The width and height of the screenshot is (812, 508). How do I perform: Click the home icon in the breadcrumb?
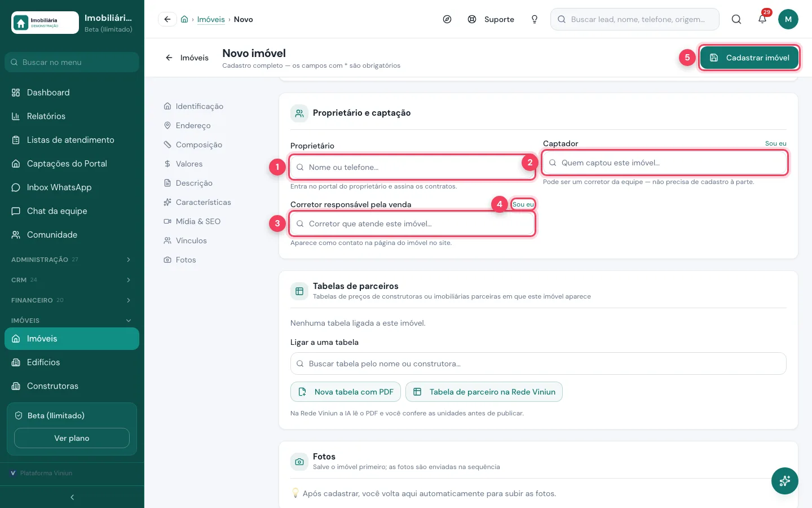(184, 19)
